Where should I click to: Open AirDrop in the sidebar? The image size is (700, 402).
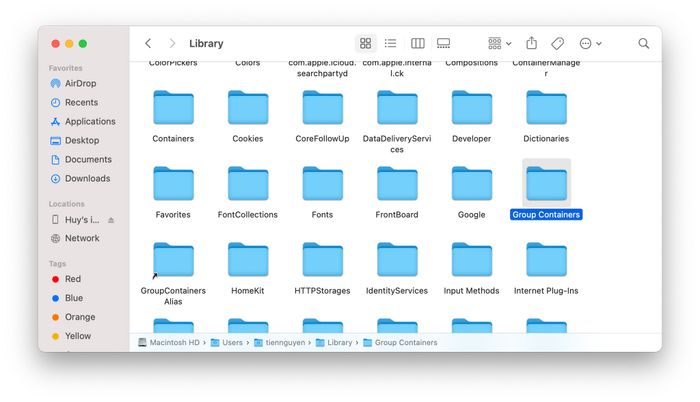80,83
